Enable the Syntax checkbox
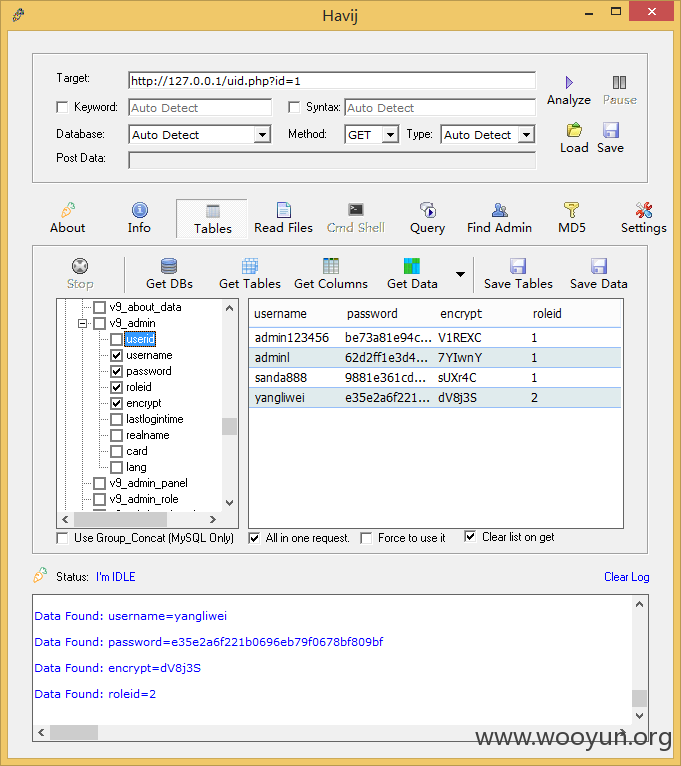681x766 pixels. 294,107
